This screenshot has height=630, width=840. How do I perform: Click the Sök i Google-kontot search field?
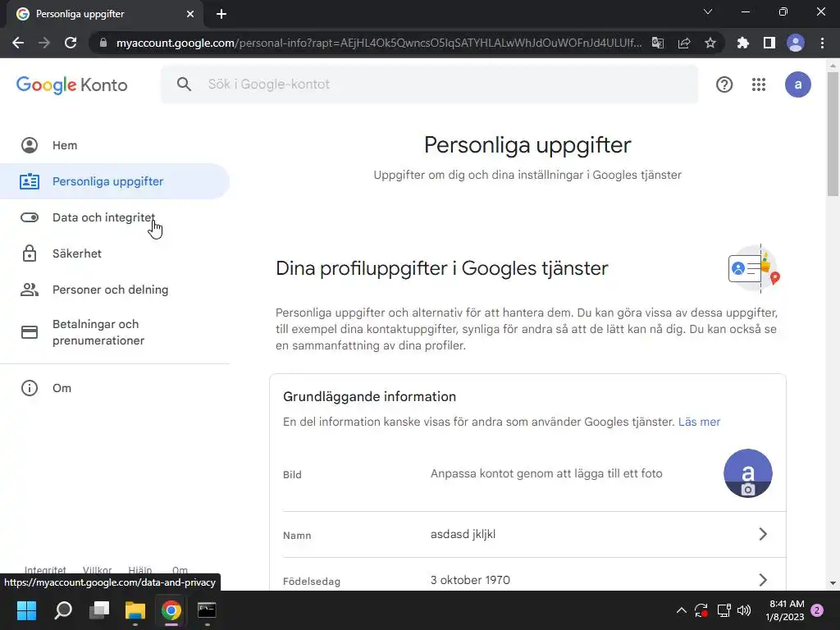pos(429,84)
